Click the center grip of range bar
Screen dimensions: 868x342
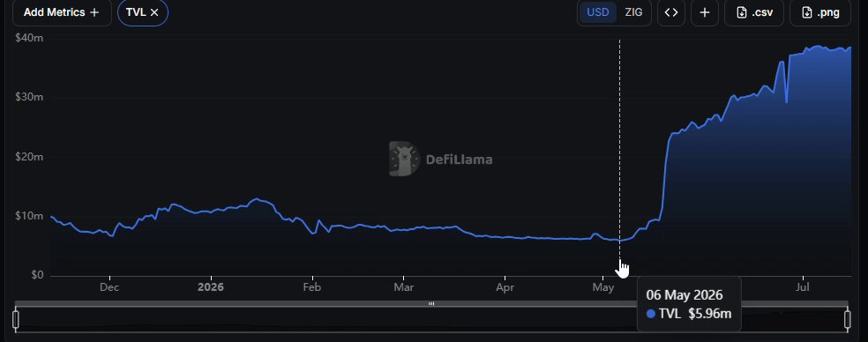(x=431, y=303)
